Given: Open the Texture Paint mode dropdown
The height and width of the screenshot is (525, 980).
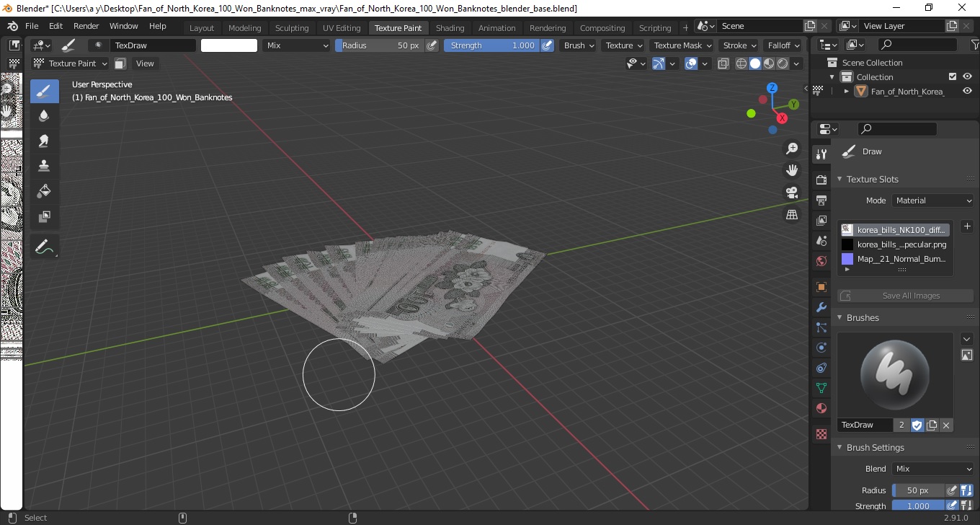Looking at the screenshot, I should pyautogui.click(x=71, y=63).
